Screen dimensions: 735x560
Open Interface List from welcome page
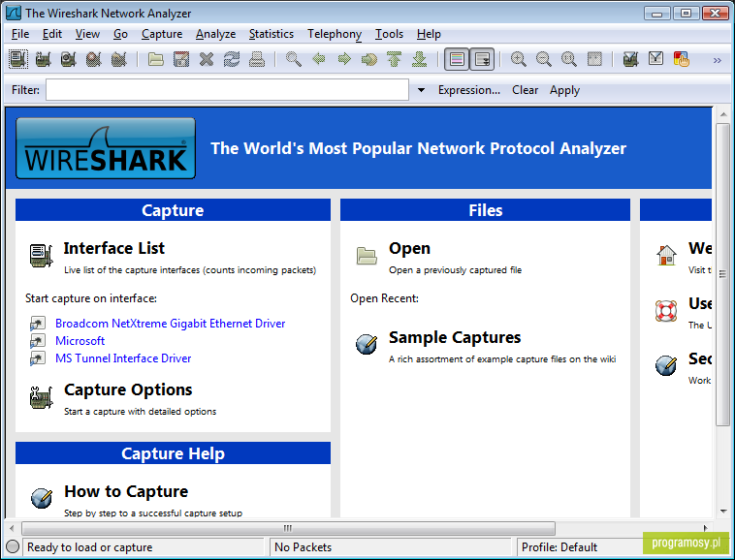[113, 248]
